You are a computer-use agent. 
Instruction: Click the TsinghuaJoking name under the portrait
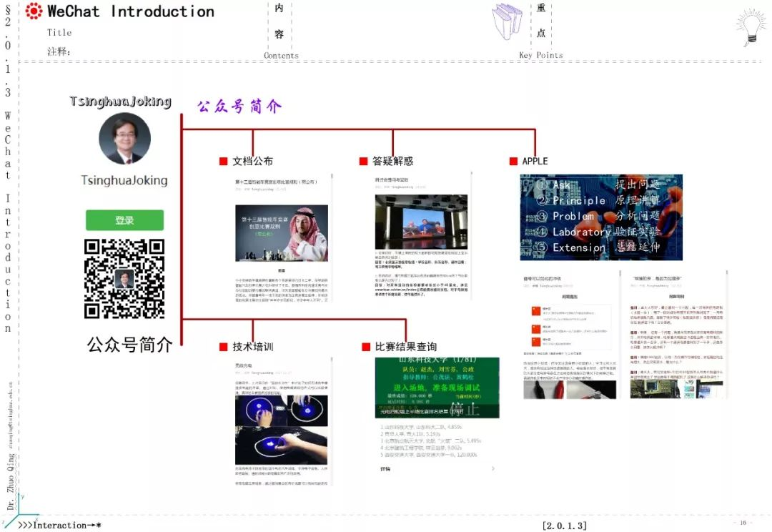tap(124, 180)
